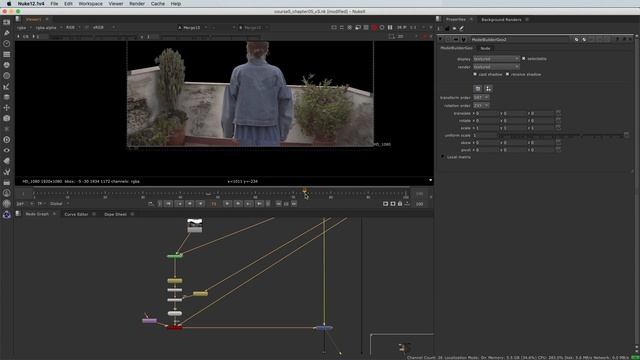Open the Viewer menu
This screenshot has height=360, width=640.
116,4
